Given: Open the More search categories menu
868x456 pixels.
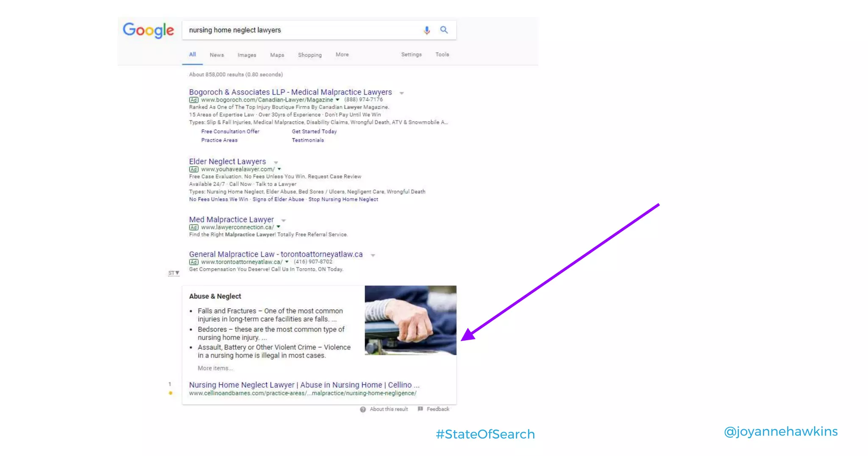Looking at the screenshot, I should pos(342,55).
